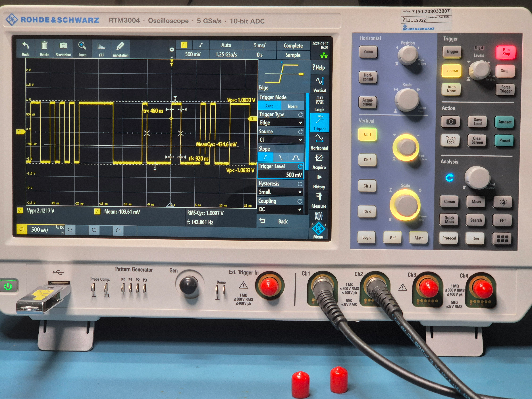Screen dimensions: 532x399
Task: Select the C2 channel tab
Action: (x=70, y=230)
